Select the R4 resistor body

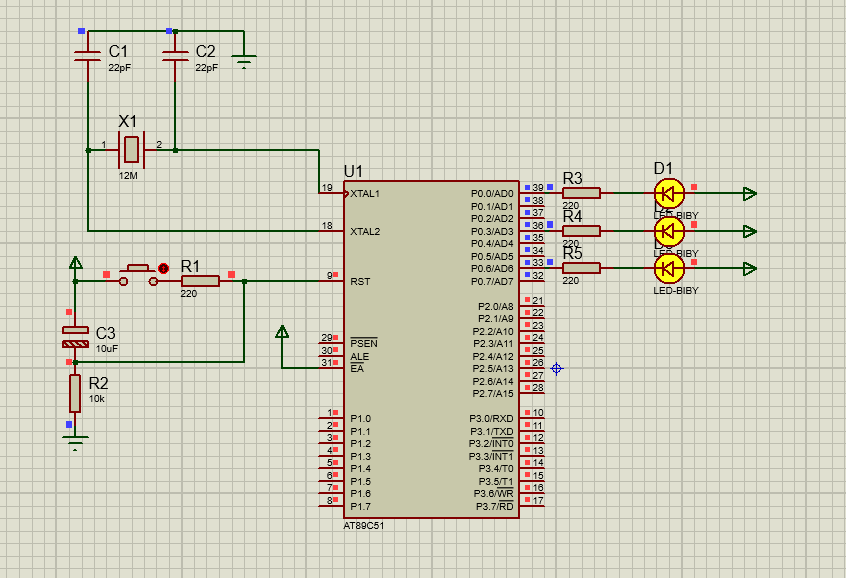pyautogui.click(x=581, y=231)
